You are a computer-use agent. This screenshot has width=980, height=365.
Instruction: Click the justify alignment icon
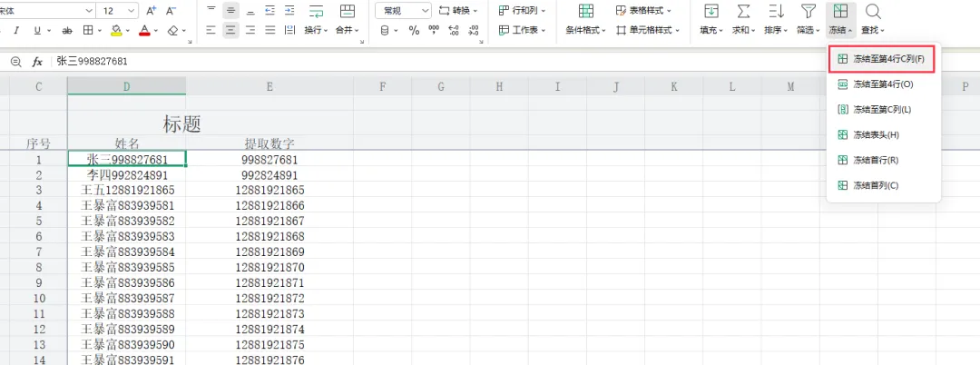(269, 30)
